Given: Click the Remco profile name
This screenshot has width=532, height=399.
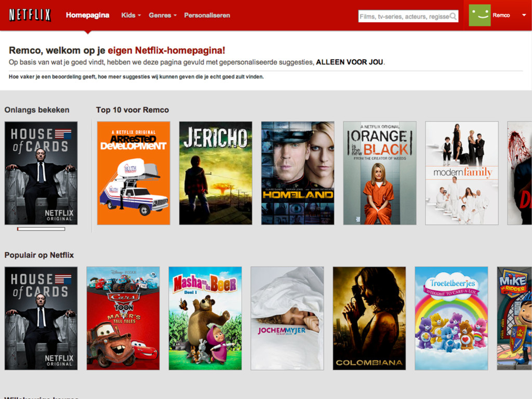Looking at the screenshot, I should pyautogui.click(x=501, y=15).
